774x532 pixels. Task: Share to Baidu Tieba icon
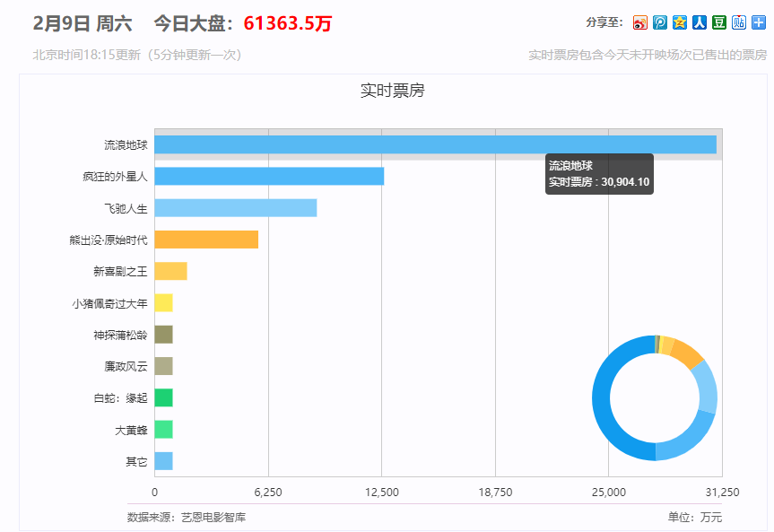click(739, 22)
